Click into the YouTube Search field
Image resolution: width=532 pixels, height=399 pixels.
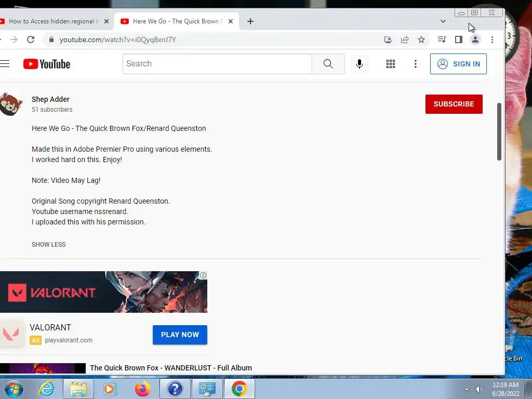point(217,64)
